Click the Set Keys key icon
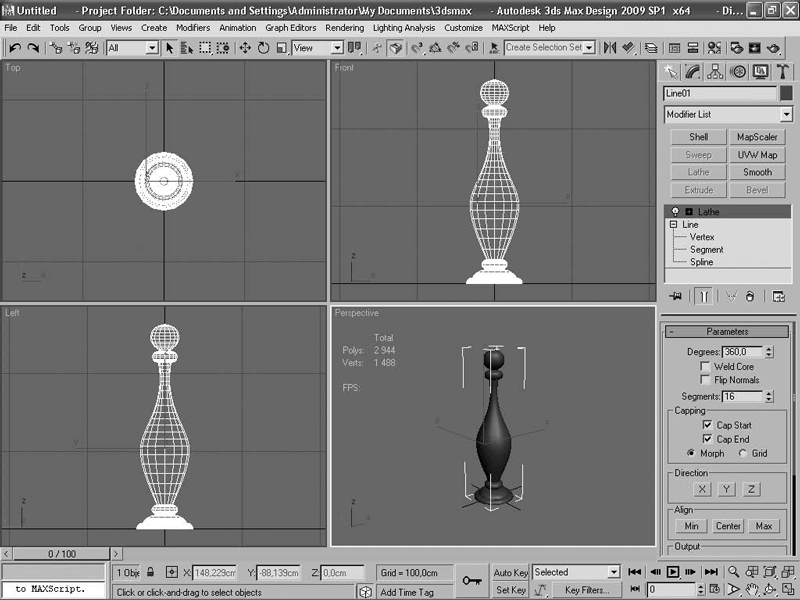800x600 pixels. pyautogui.click(x=471, y=581)
